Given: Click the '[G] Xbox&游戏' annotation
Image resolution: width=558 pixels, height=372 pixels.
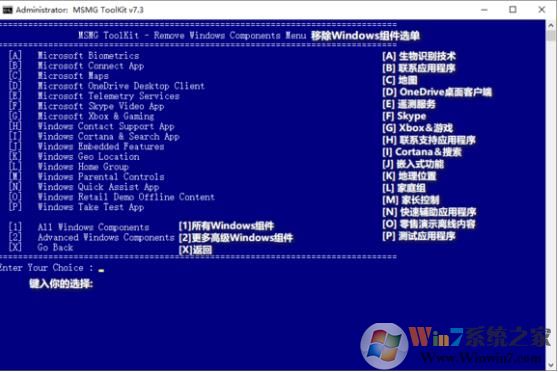Looking at the screenshot, I should pos(418,128).
